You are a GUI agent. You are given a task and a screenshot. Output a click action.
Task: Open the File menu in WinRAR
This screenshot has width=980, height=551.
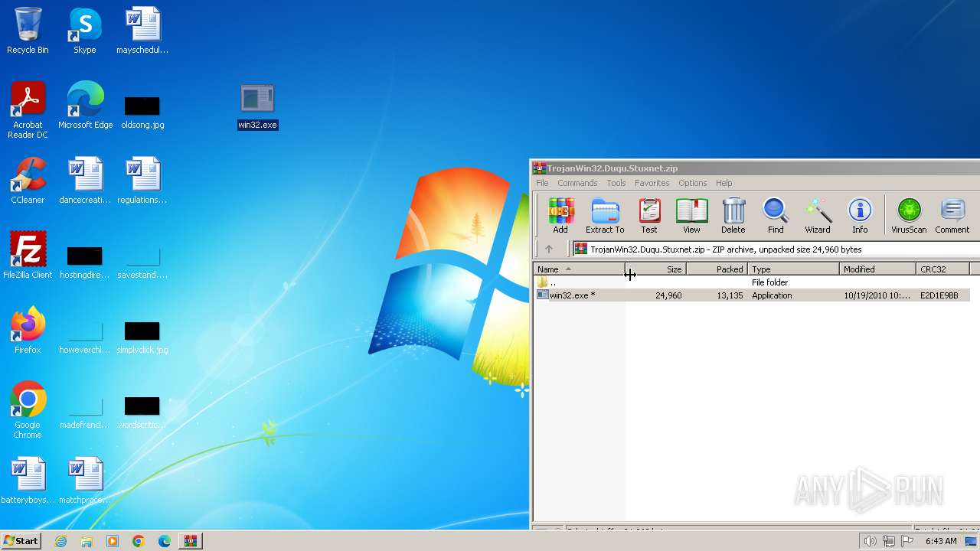542,183
